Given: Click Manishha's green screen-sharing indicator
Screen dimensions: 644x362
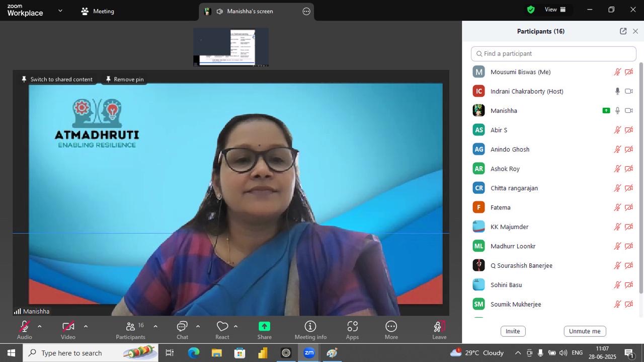Looking at the screenshot, I should tap(606, 111).
